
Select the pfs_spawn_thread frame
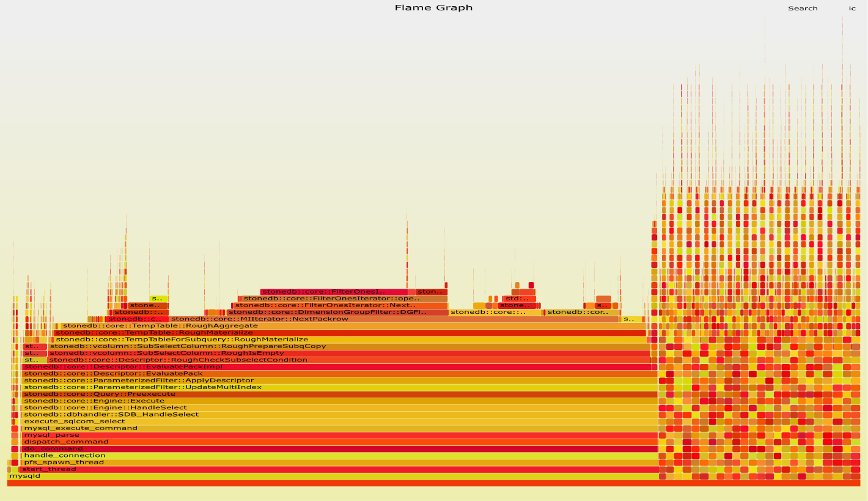[340, 462]
